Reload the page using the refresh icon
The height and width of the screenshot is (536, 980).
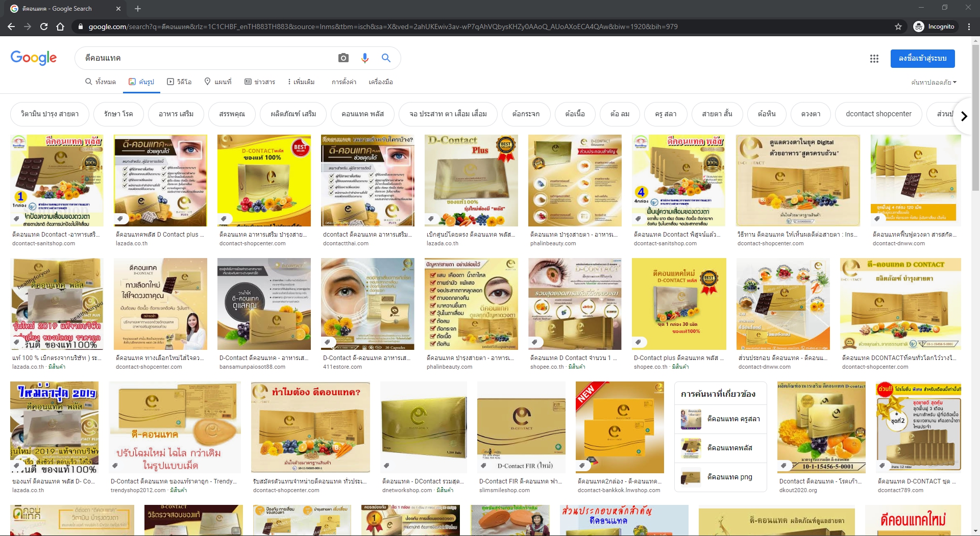point(44,27)
